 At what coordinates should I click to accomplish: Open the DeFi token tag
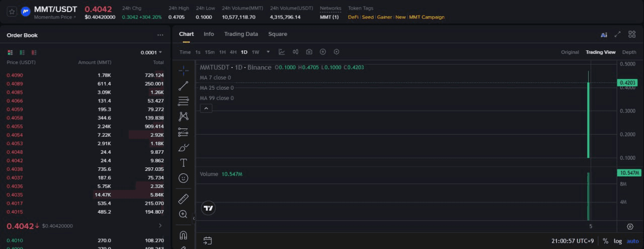353,17
